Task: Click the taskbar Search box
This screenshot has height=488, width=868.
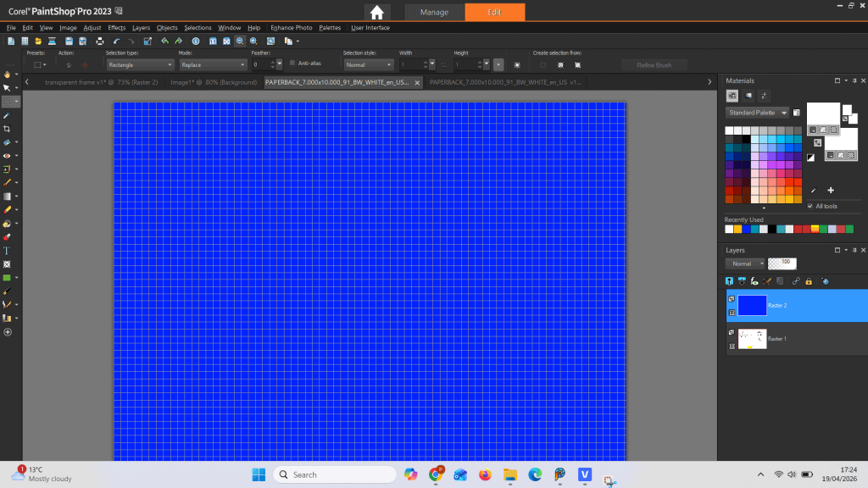Action: pyautogui.click(x=335, y=474)
